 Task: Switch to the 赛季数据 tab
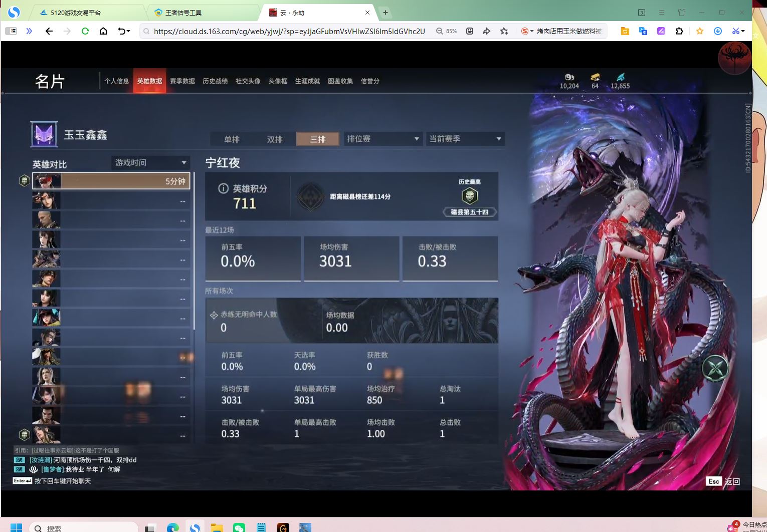click(182, 81)
